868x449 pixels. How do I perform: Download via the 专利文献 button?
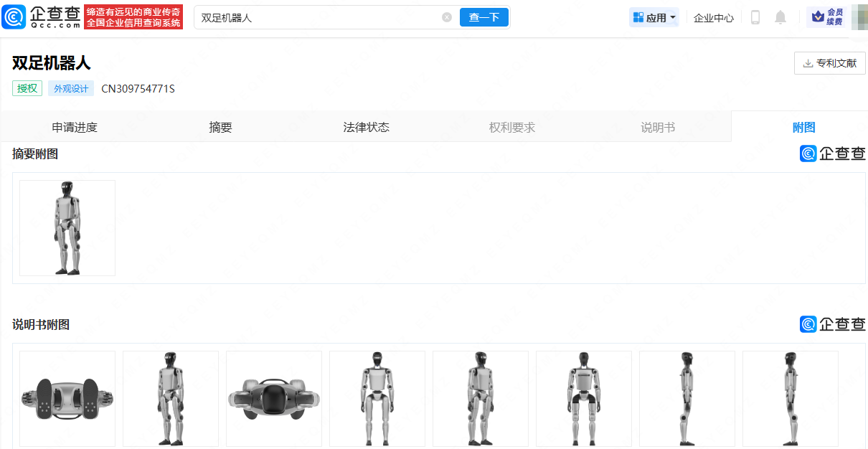tap(829, 63)
